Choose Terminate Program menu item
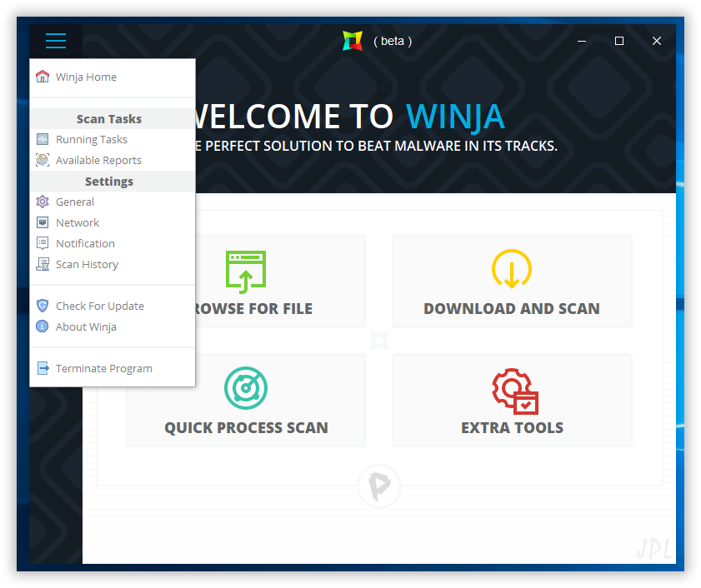Screen dimensions: 701x588 tap(113, 369)
